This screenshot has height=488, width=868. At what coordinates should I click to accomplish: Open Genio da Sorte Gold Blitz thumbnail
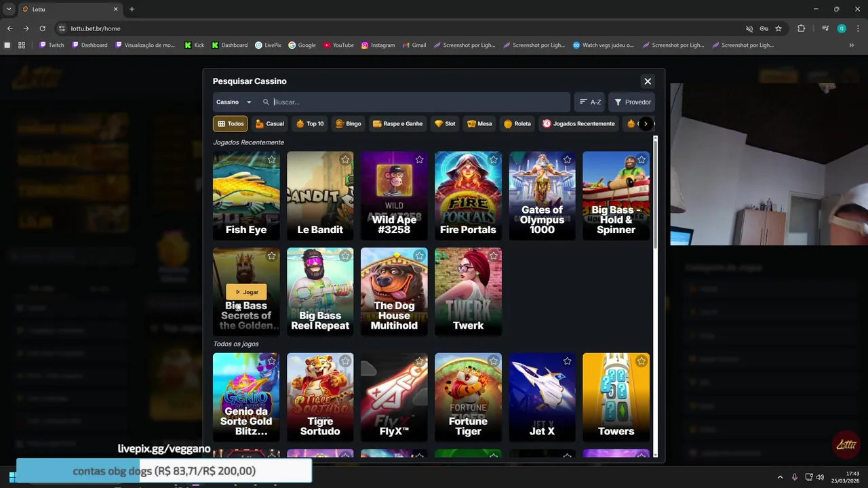(x=246, y=398)
